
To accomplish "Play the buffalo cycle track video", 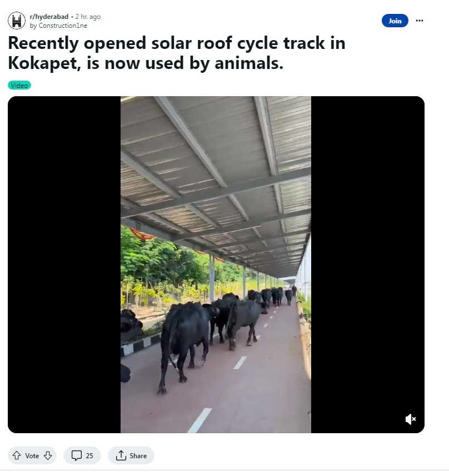I will [x=216, y=264].
